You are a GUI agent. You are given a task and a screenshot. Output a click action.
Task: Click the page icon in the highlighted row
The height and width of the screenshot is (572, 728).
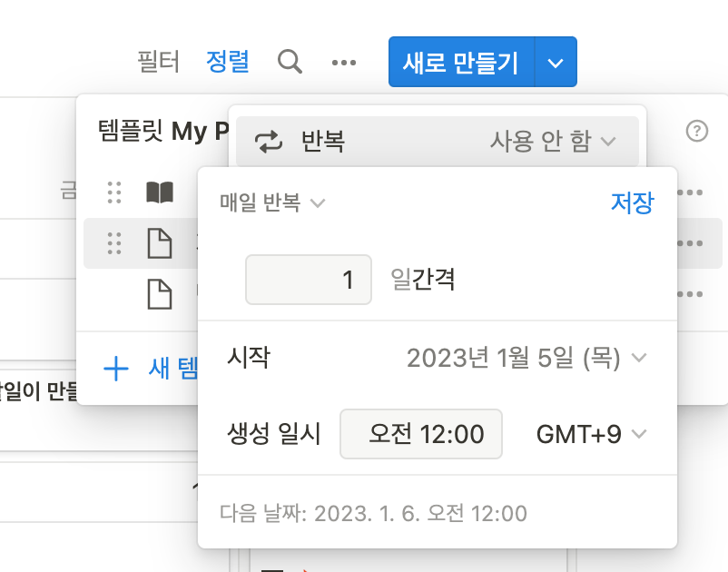[x=160, y=243]
